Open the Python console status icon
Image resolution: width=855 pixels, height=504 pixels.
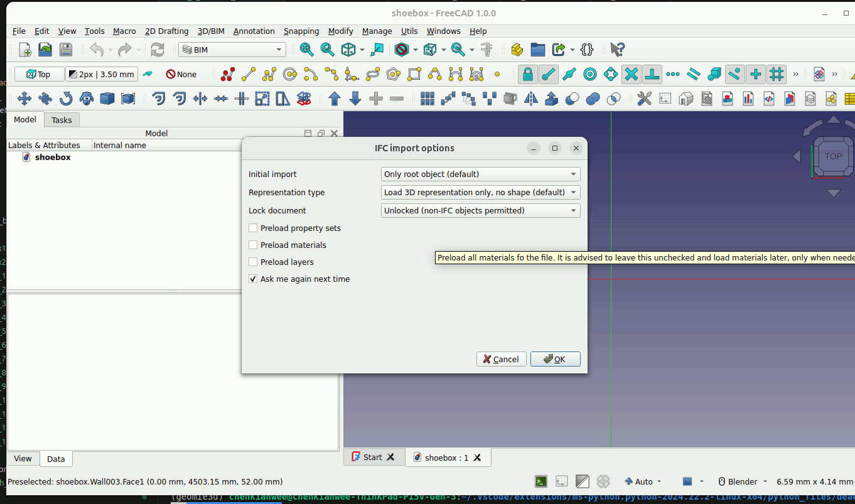point(540,481)
